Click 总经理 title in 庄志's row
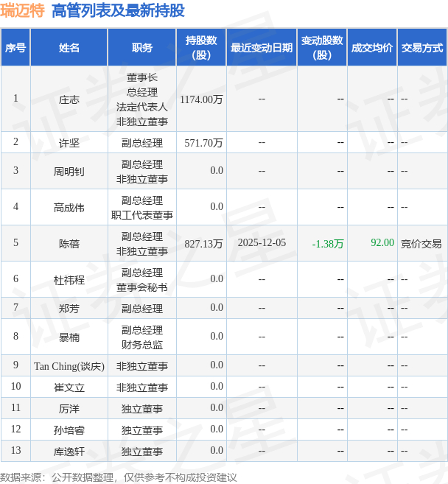Viewport: 448px width, 484px height. click(142, 92)
